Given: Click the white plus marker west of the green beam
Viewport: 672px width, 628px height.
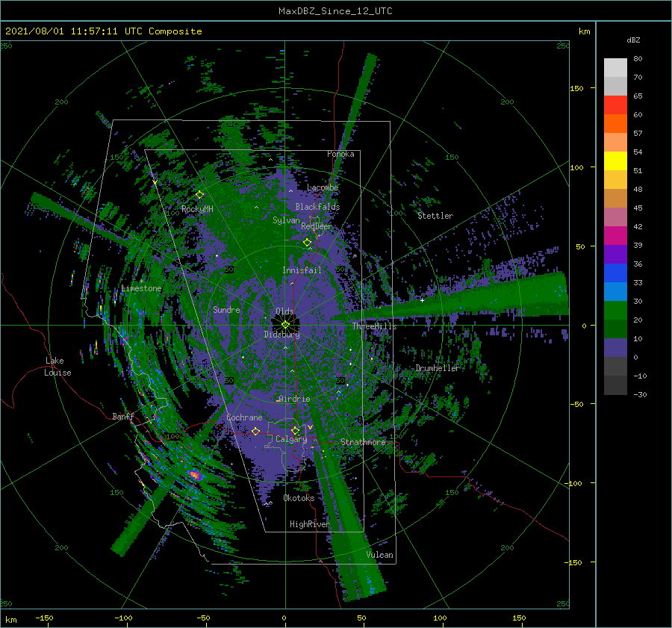Looking at the screenshot, I should pos(422,300).
